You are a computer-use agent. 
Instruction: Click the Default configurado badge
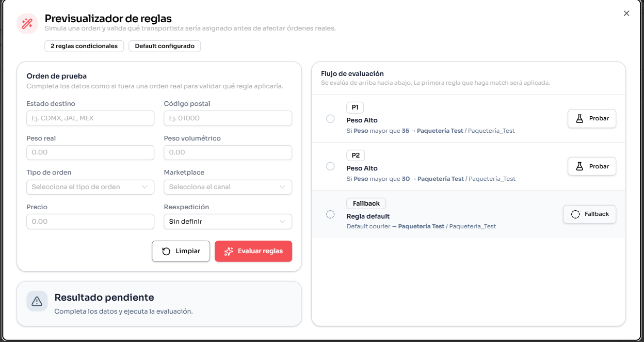[x=165, y=46]
